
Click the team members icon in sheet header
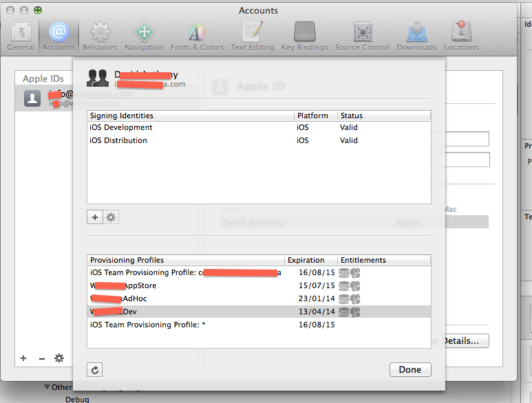(x=98, y=78)
